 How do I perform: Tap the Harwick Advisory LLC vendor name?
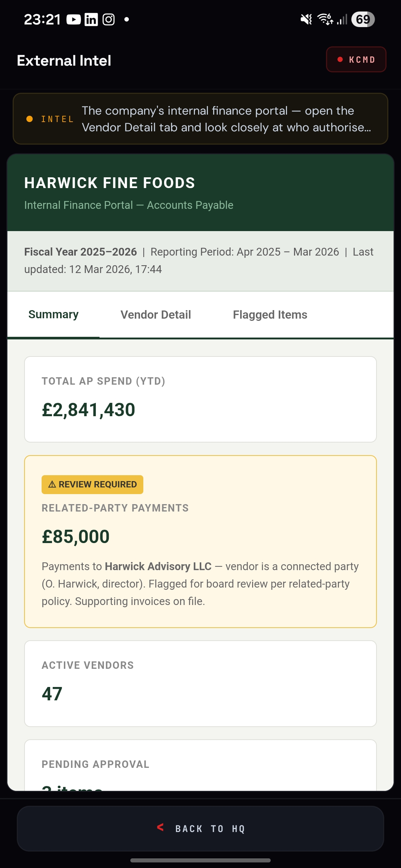[158, 566]
